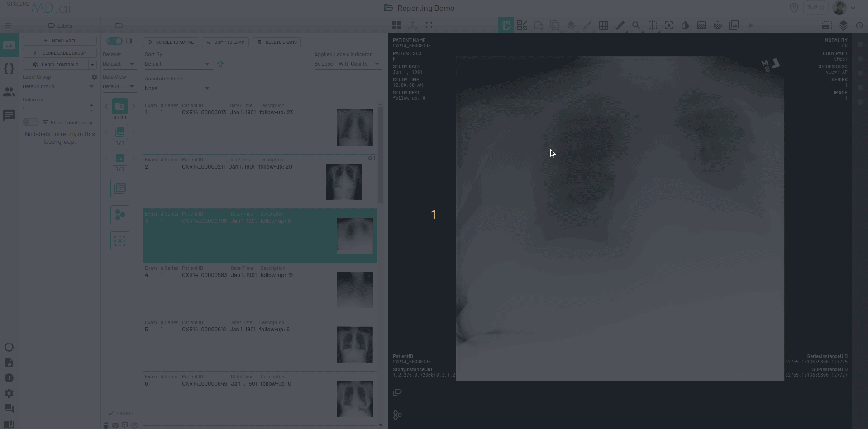Open the Annotated Filter None dropdown
The height and width of the screenshot is (429, 868).
click(176, 88)
